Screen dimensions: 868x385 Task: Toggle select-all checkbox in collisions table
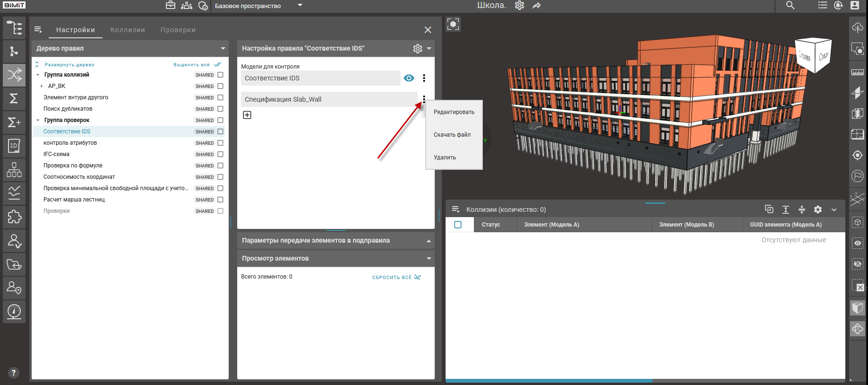[458, 225]
